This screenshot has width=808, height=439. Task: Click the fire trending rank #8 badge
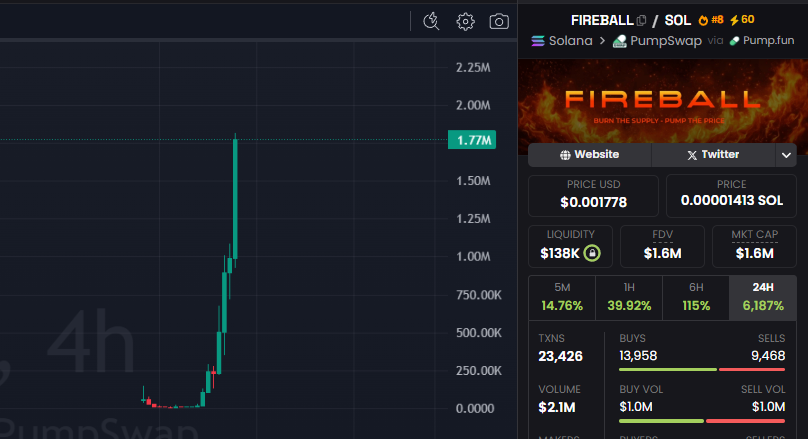(711, 20)
